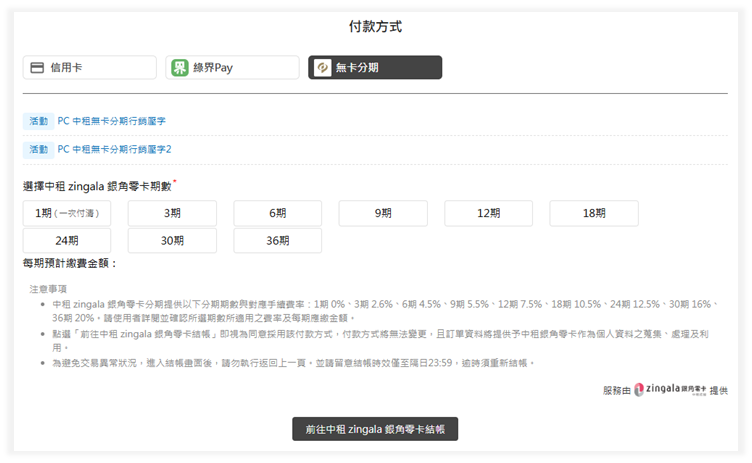Click note starting 為避免交易異常狀況
Screen dimensions: 752x463
[293, 363]
